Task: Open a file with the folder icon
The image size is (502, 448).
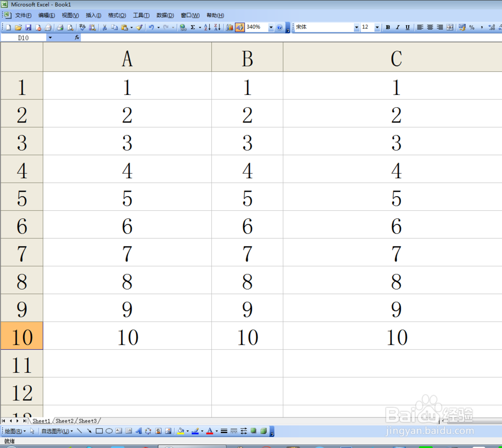Action: click(x=18, y=28)
